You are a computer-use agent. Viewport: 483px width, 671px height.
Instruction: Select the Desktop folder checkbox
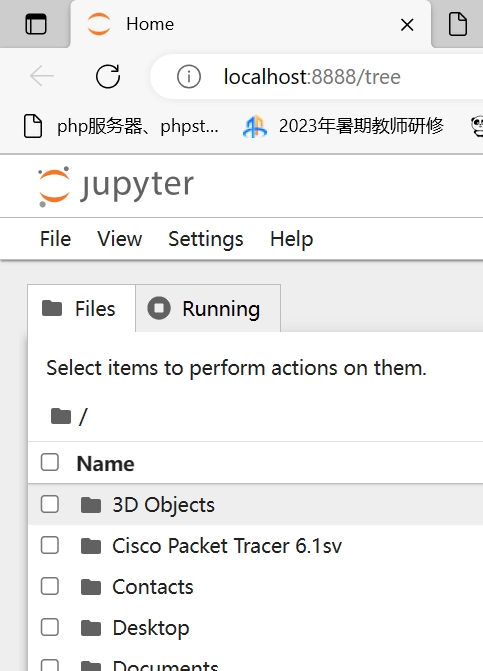pyautogui.click(x=50, y=627)
